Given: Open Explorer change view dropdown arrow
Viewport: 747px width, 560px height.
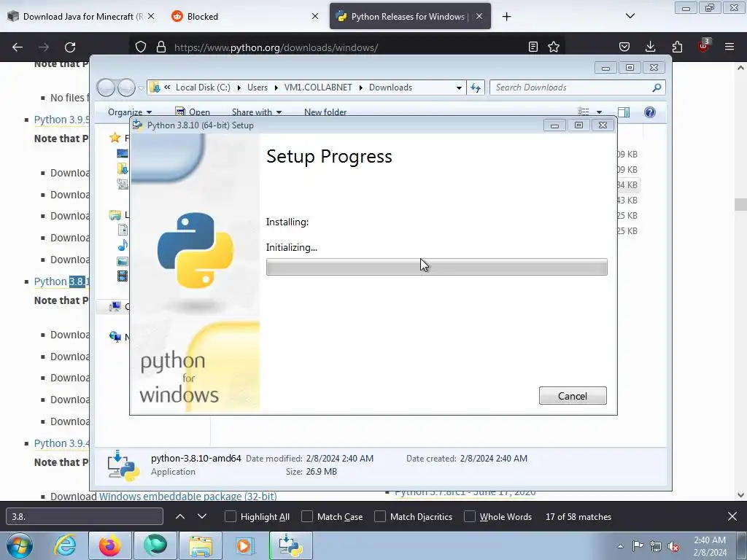Looking at the screenshot, I should (x=600, y=112).
